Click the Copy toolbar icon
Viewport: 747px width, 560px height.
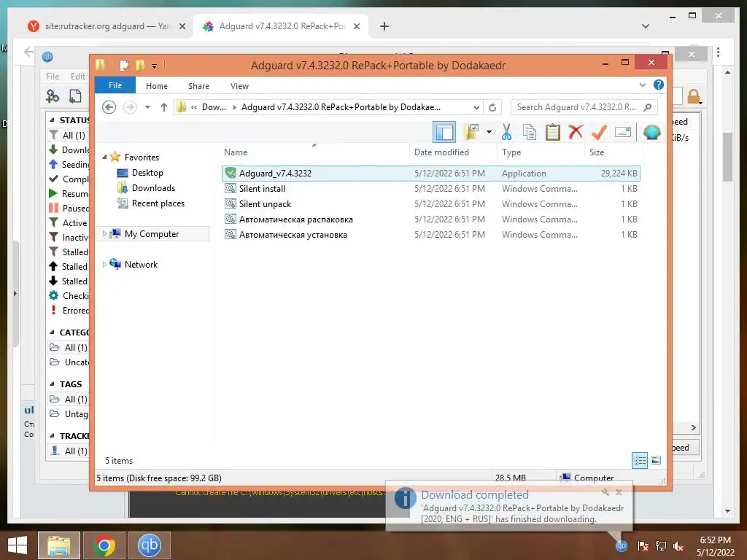coord(530,132)
